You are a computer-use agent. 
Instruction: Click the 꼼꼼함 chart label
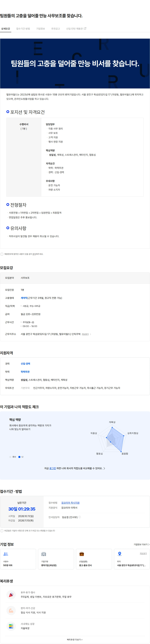[x=125, y=454]
